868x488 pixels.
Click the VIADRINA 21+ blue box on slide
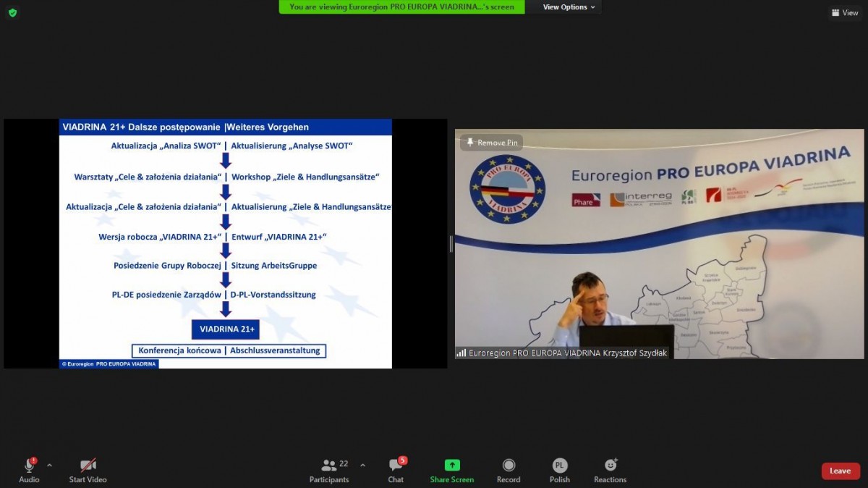[x=226, y=329]
